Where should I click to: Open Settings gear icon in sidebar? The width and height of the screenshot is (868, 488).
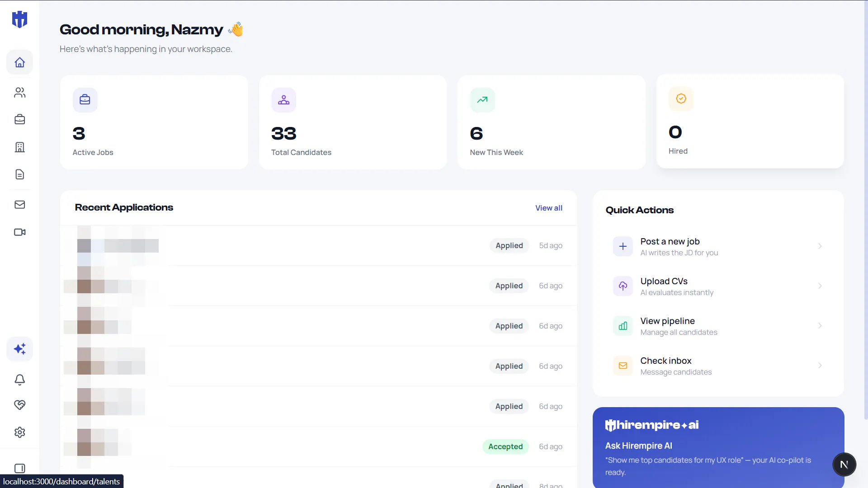click(19, 432)
